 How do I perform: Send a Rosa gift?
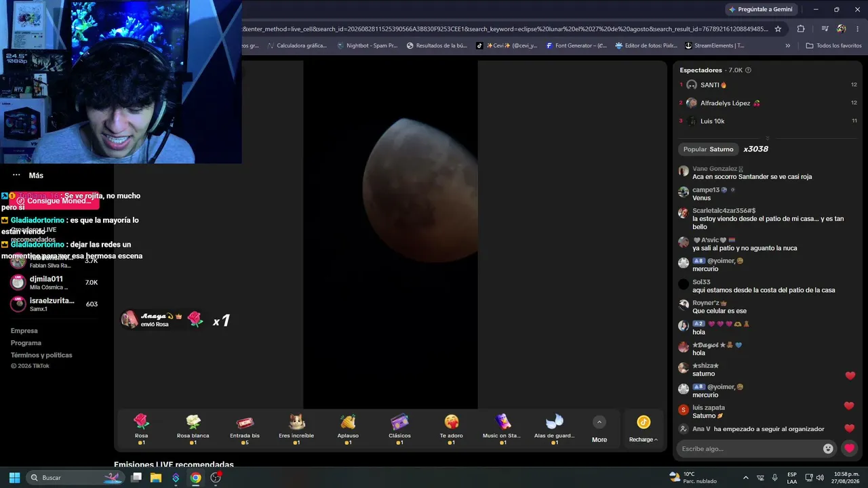point(141,430)
